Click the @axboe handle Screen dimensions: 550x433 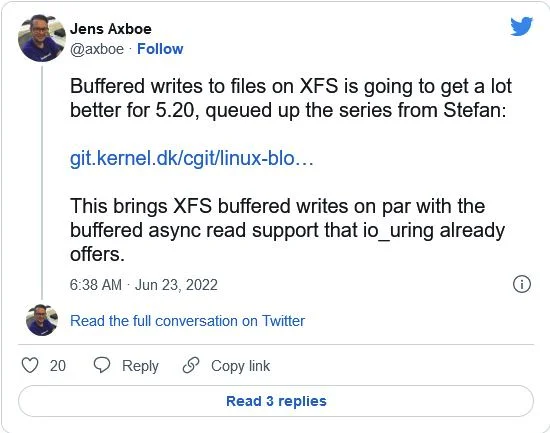(x=97, y=49)
